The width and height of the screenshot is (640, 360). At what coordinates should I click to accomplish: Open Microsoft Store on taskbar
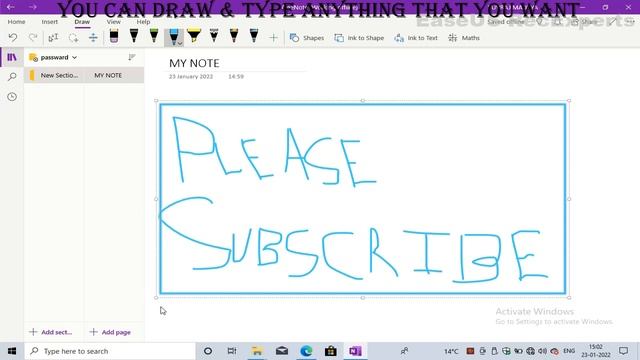[331, 351]
